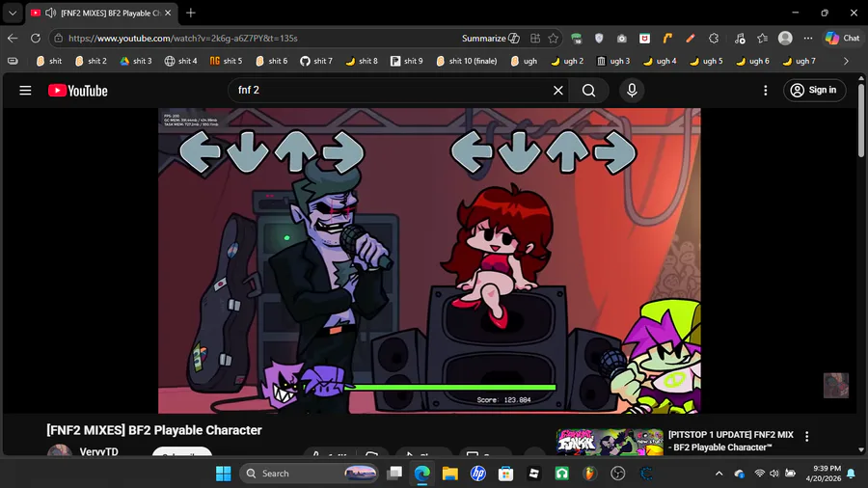This screenshot has height=488, width=868.
Task: Open the 'shit 3' Drive bookmark
Action: pos(136,61)
